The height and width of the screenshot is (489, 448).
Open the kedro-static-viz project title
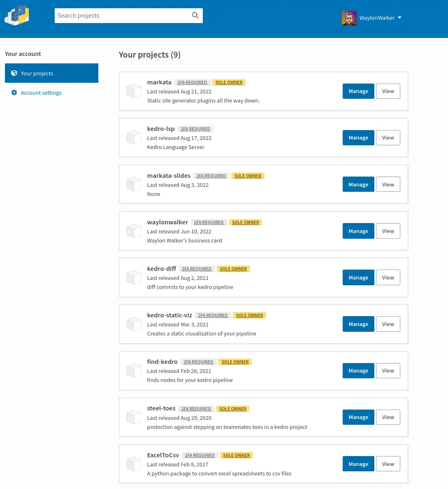tap(169, 315)
